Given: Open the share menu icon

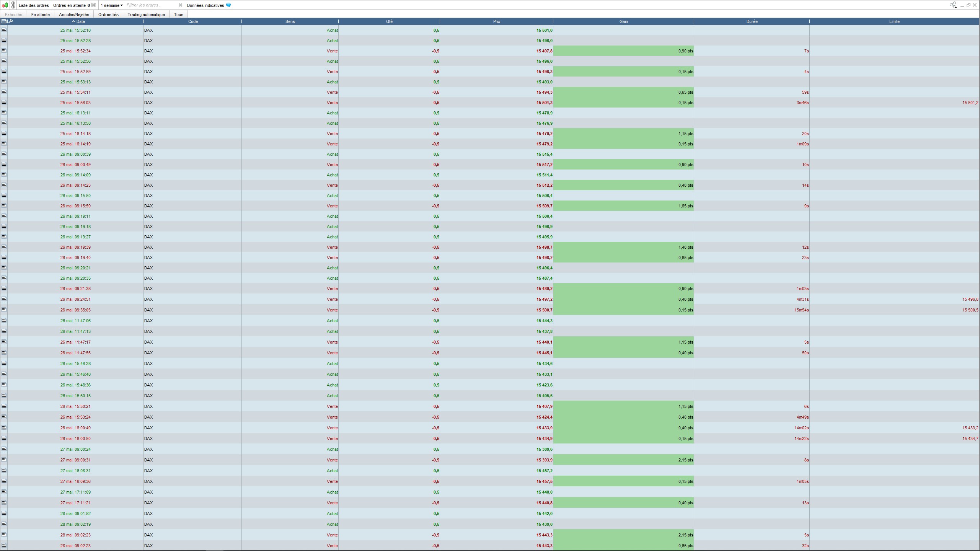Looking at the screenshot, I should pos(953,5).
